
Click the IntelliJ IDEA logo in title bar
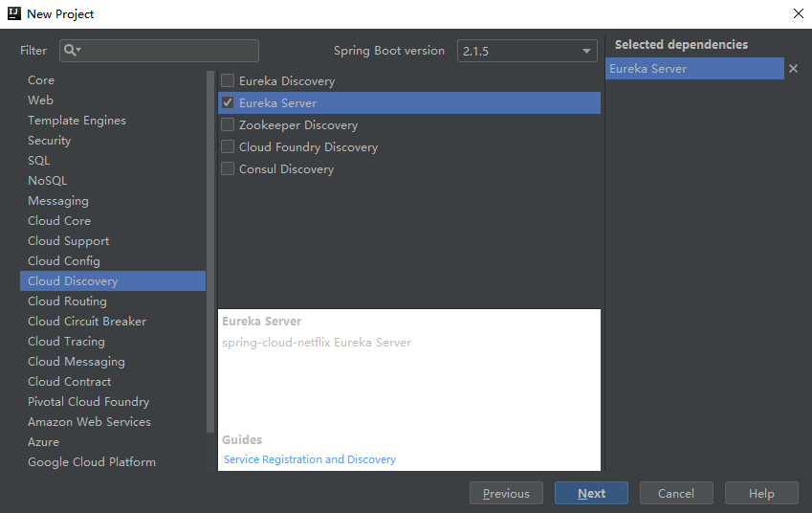(14, 13)
